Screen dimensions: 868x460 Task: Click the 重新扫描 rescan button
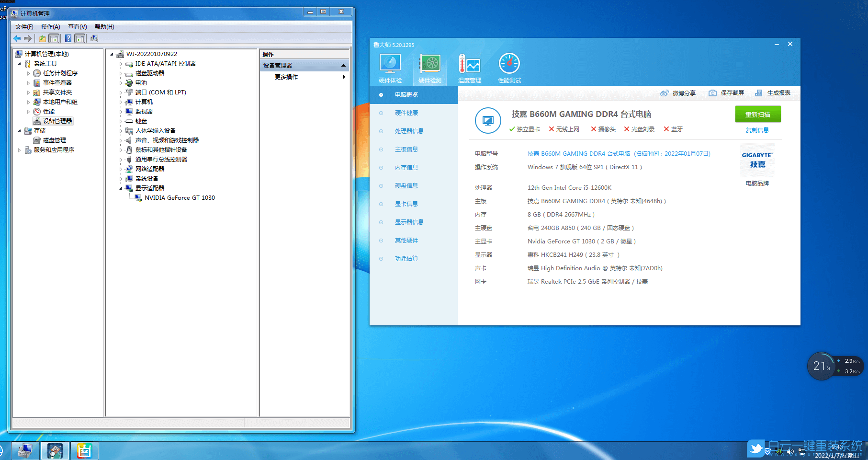tap(757, 114)
